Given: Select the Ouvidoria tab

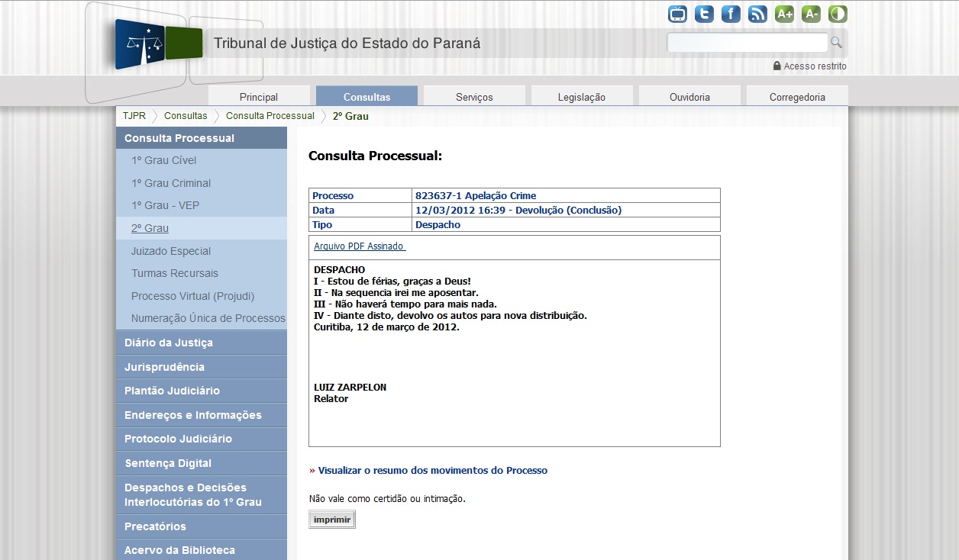Looking at the screenshot, I should [689, 97].
